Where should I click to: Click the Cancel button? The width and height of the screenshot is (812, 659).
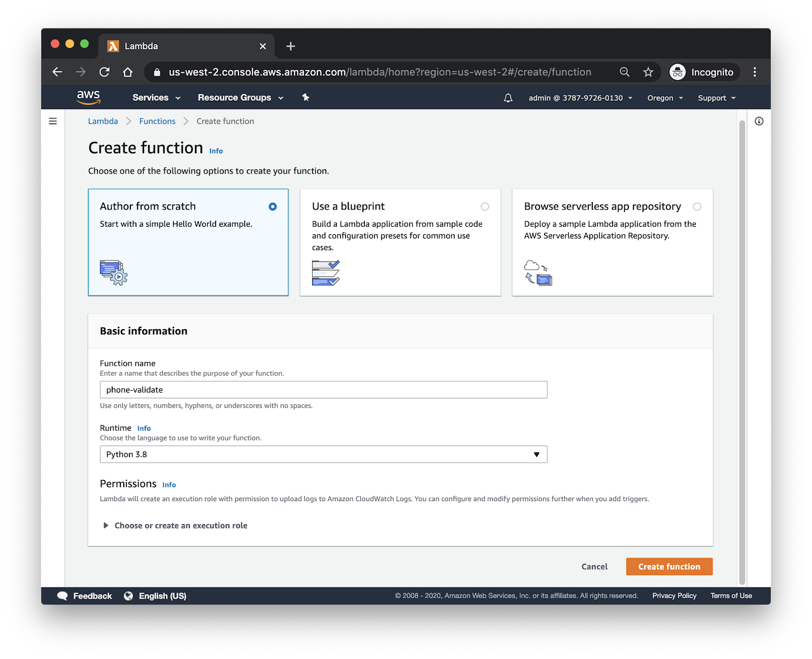click(594, 567)
